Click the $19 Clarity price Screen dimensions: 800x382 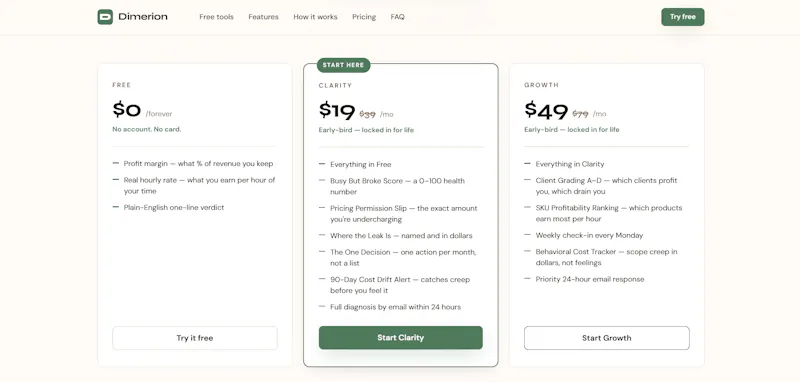click(337, 111)
